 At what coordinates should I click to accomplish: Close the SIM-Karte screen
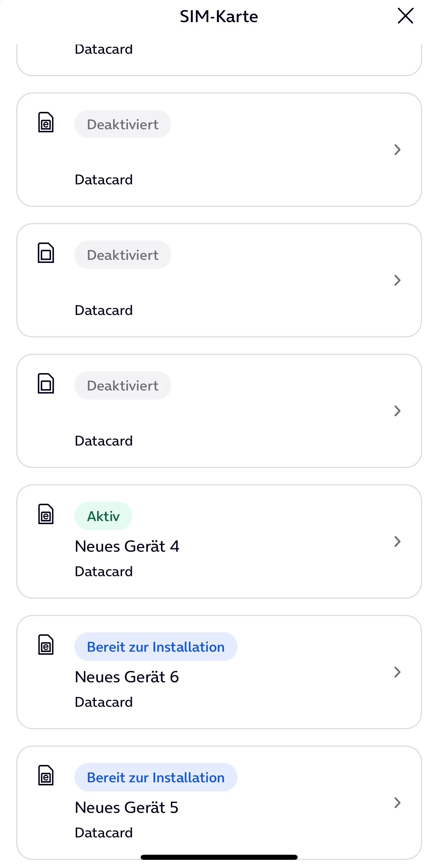coord(405,16)
